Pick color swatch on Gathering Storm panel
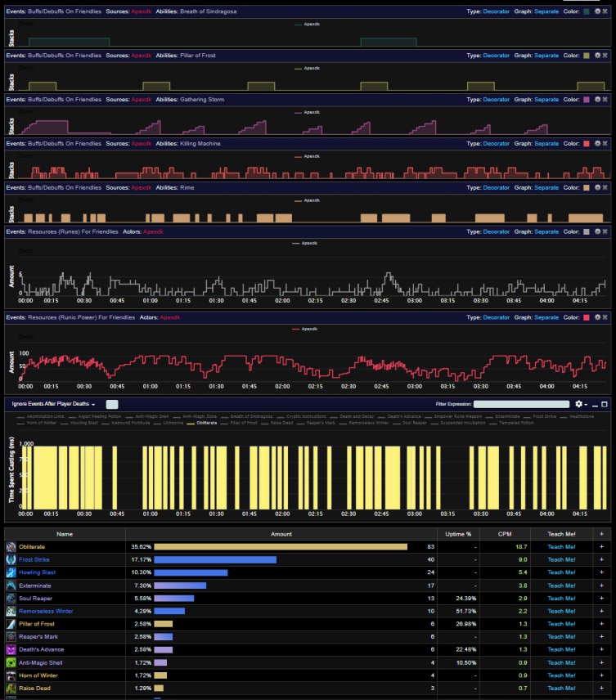The image size is (616, 700). pos(587,100)
